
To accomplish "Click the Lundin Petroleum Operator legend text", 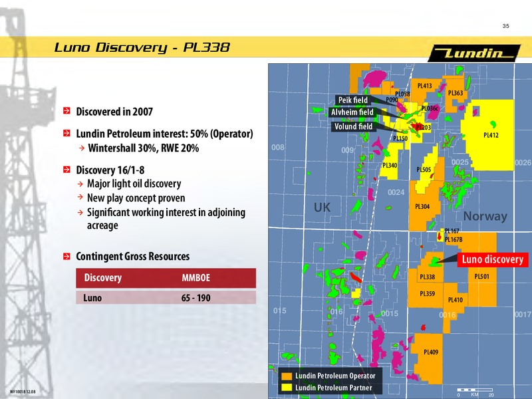I will pyautogui.click(x=335, y=376).
